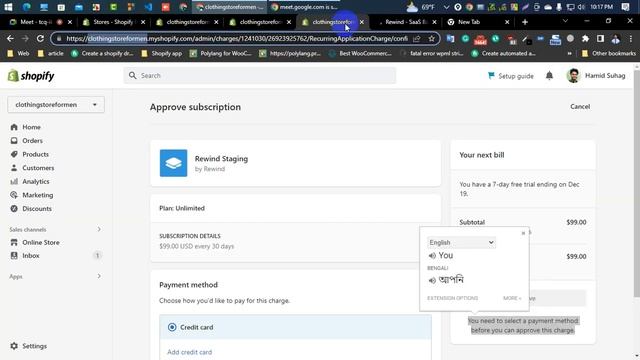The width and height of the screenshot is (640, 360).
Task: Open meet.google.com taskbar window
Action: click(305, 7)
